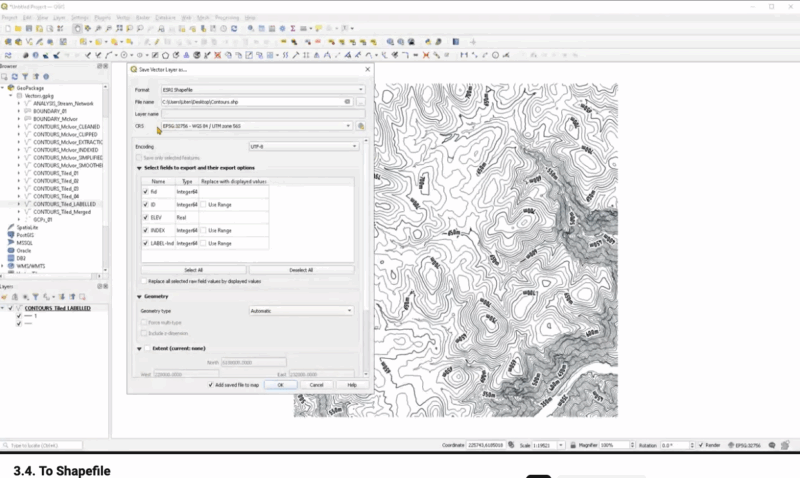Screen dimensions: 800x478
Task: Click the log messages icon in status bar
Action: (x=772, y=445)
